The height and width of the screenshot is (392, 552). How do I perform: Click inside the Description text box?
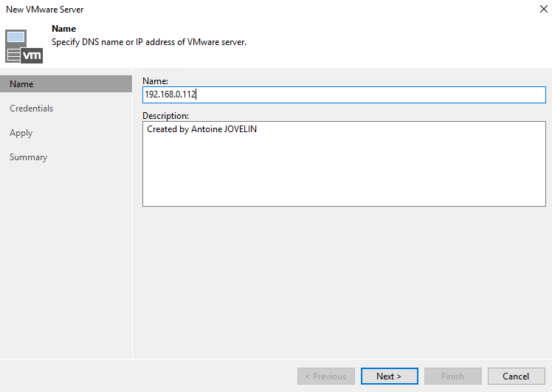344,164
